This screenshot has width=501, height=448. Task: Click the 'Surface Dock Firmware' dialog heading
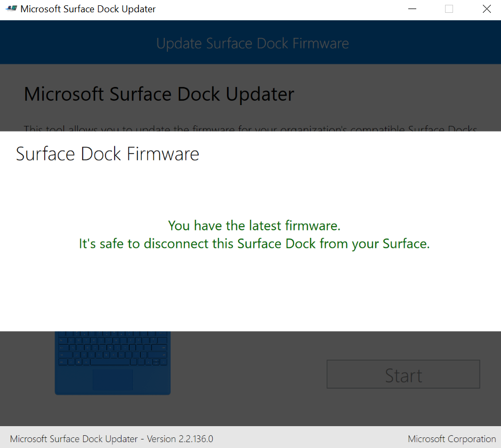[x=107, y=154]
